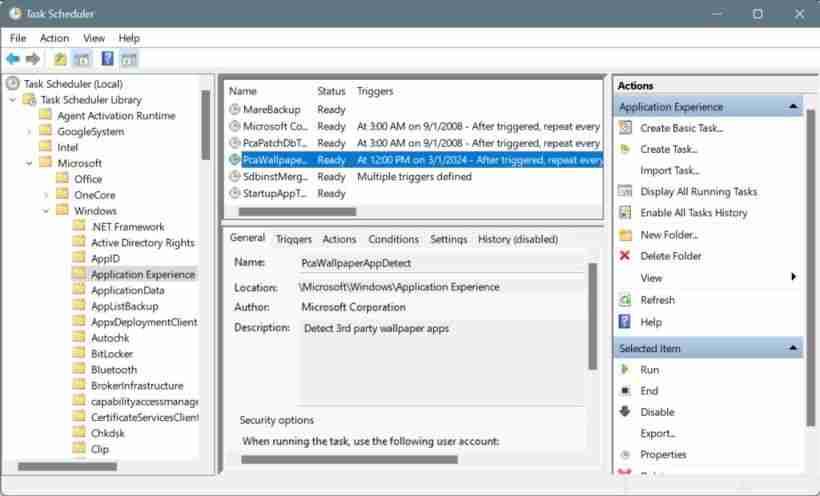Screen dimensions: 820x496
Task: Click the green Run arrow icon
Action: point(624,369)
